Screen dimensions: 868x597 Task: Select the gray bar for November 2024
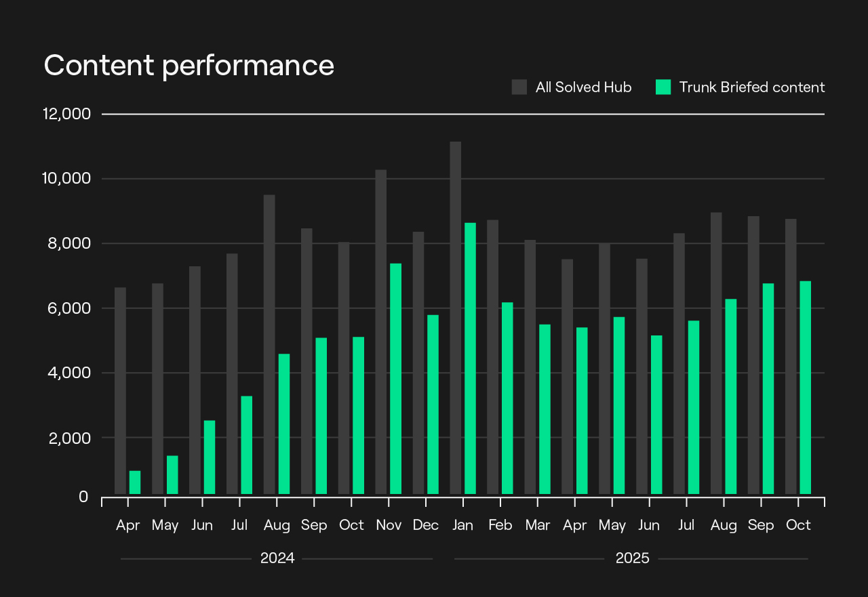381,332
